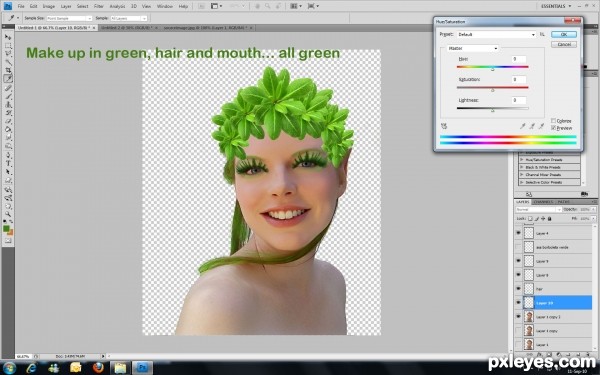Click the Subtract from Sample eyedropper
600x375 pixels.
541,126
